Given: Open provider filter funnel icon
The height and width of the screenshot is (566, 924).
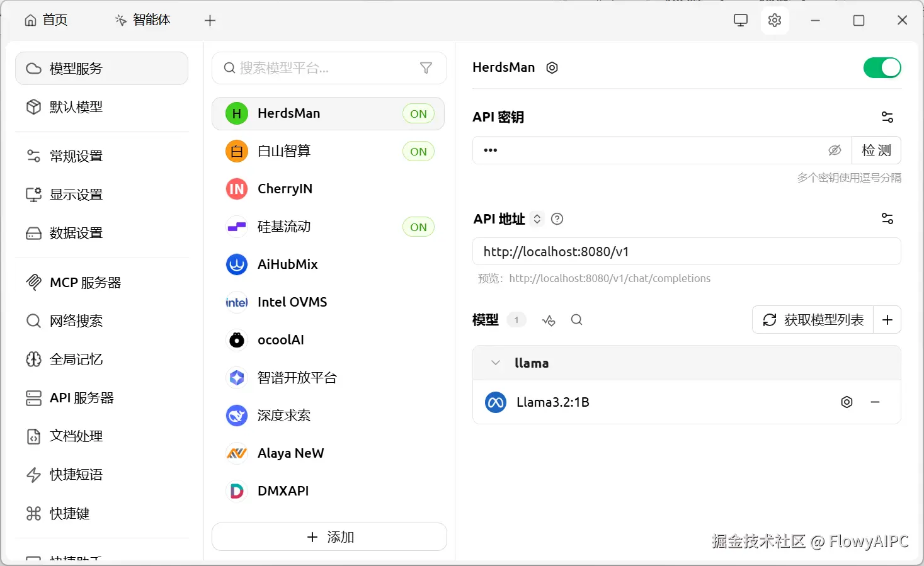Looking at the screenshot, I should (x=426, y=68).
